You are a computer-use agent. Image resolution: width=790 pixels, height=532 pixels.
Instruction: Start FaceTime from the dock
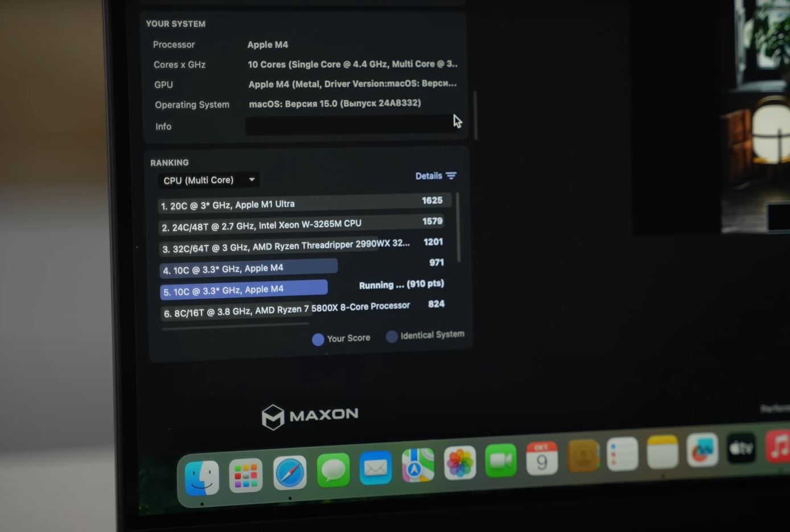501,460
